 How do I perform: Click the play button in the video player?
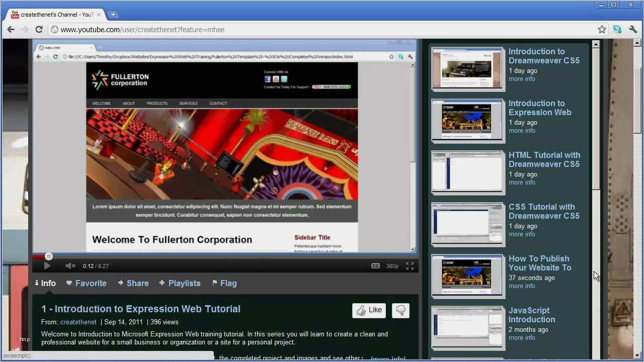47,266
